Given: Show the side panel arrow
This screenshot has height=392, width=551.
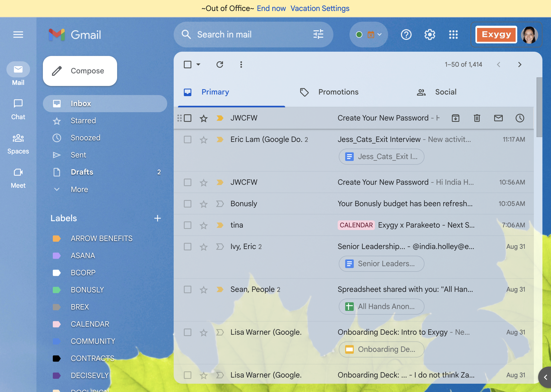Looking at the screenshot, I should tap(545, 377).
